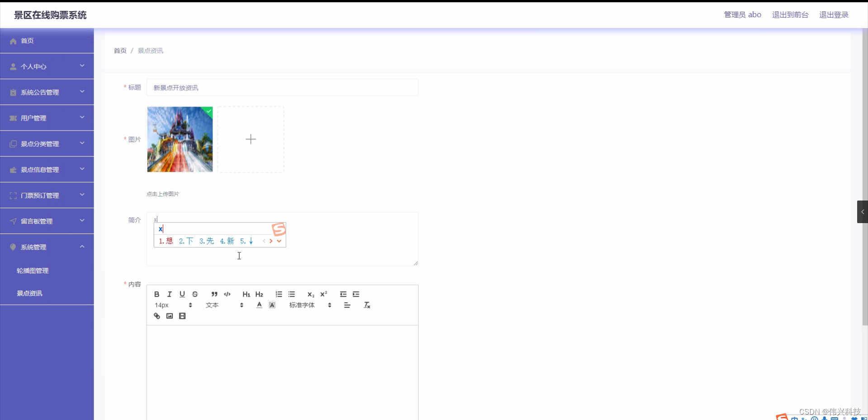Clear text formatting with the Tx icon
868x420 pixels.
click(x=367, y=305)
